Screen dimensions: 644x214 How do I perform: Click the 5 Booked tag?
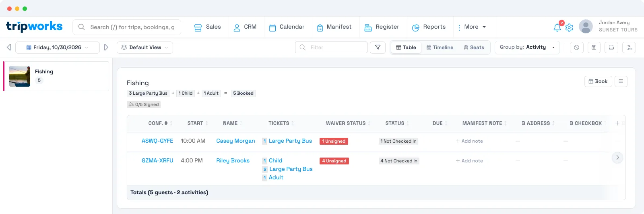(x=243, y=93)
